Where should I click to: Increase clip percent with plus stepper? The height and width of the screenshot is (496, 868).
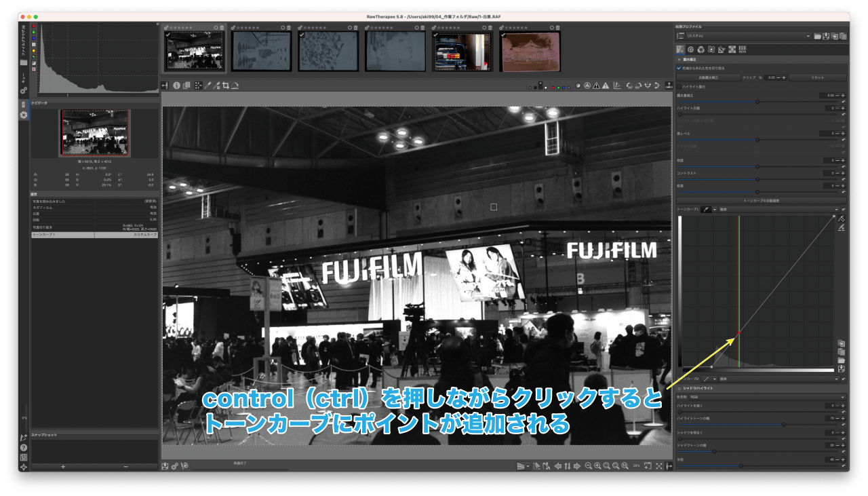click(784, 77)
